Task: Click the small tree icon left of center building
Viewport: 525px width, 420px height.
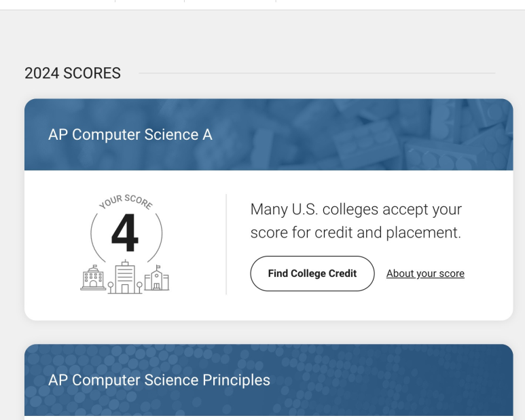Action: (x=111, y=287)
